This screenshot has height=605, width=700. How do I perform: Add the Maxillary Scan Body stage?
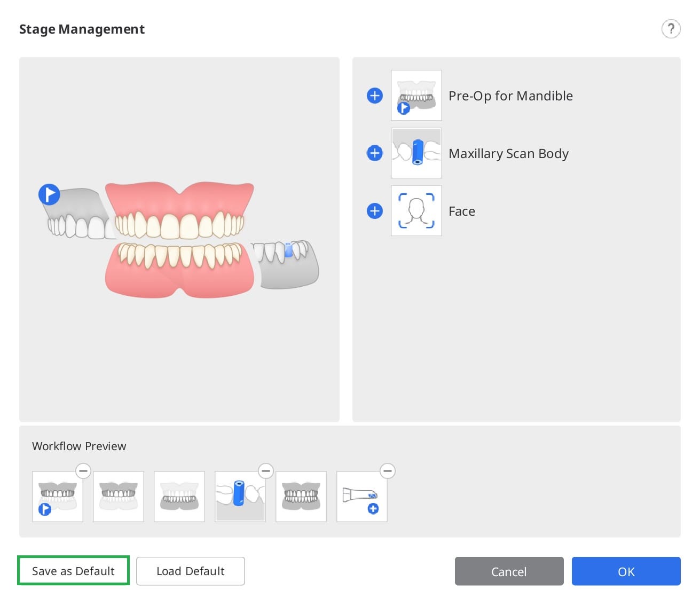pyautogui.click(x=375, y=153)
